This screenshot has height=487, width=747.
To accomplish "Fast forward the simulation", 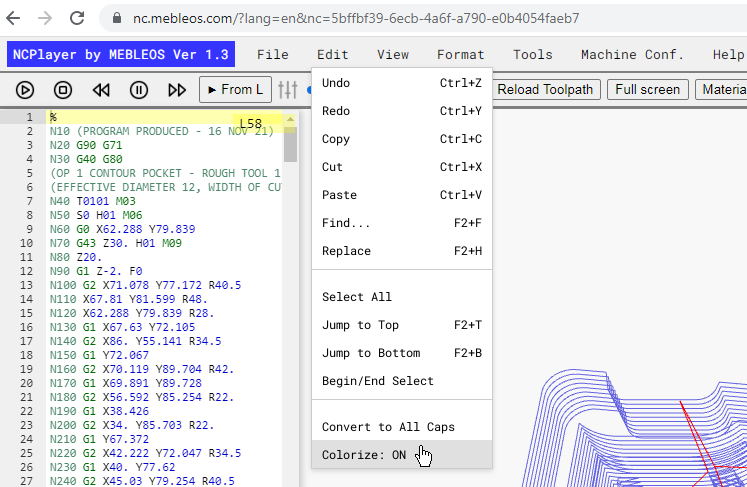I will point(177,90).
